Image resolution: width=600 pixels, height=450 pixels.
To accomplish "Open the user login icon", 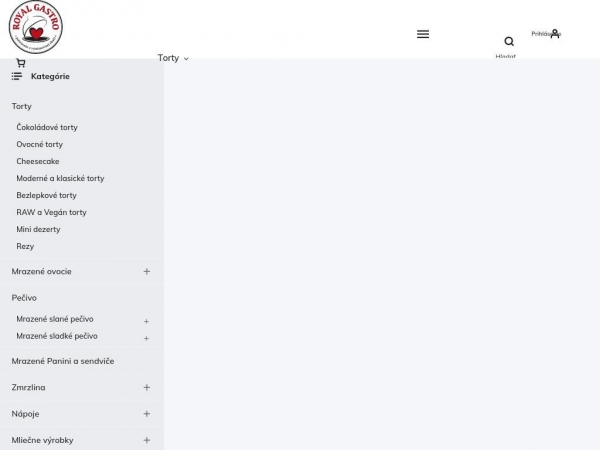I will pyautogui.click(x=555, y=34).
